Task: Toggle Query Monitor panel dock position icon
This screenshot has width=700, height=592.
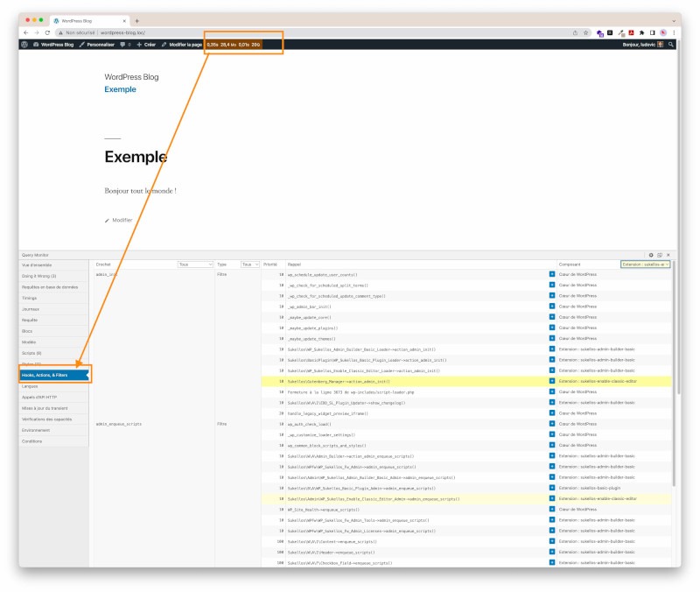Action: click(660, 255)
